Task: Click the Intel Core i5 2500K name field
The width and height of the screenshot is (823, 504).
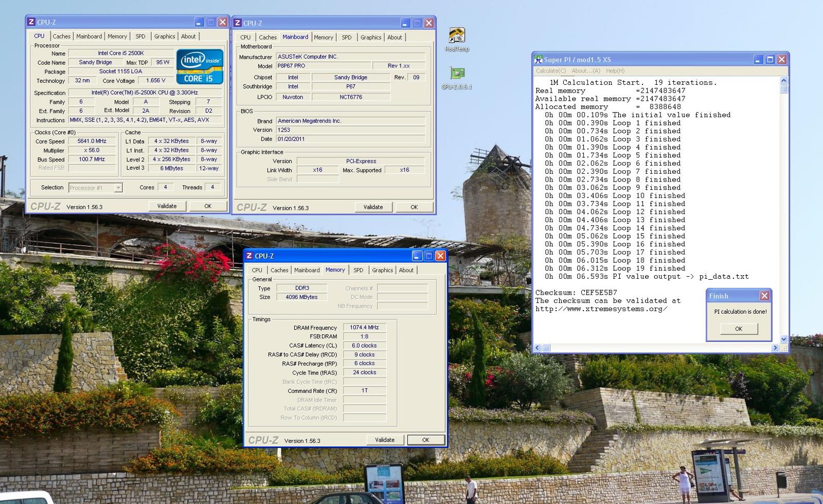Action: 121,53
